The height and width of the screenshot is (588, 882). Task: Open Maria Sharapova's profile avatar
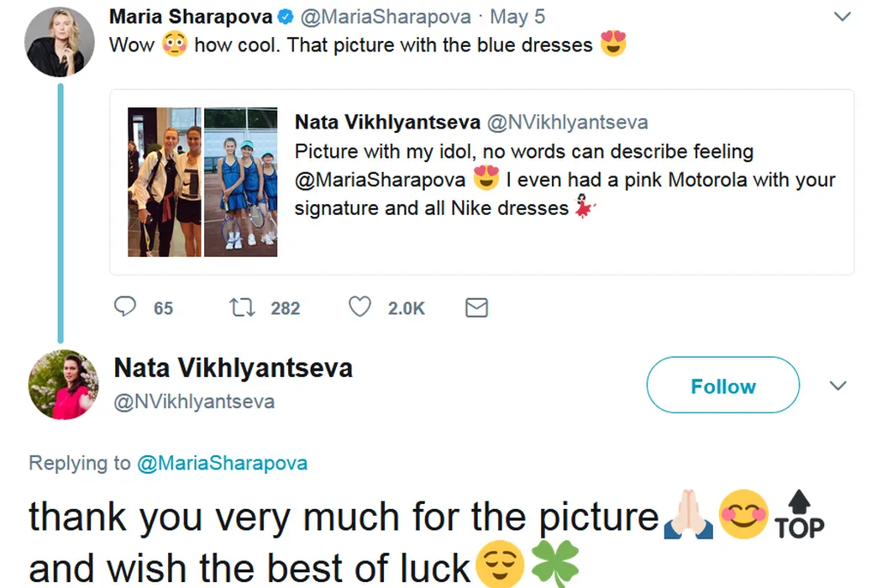point(59,43)
